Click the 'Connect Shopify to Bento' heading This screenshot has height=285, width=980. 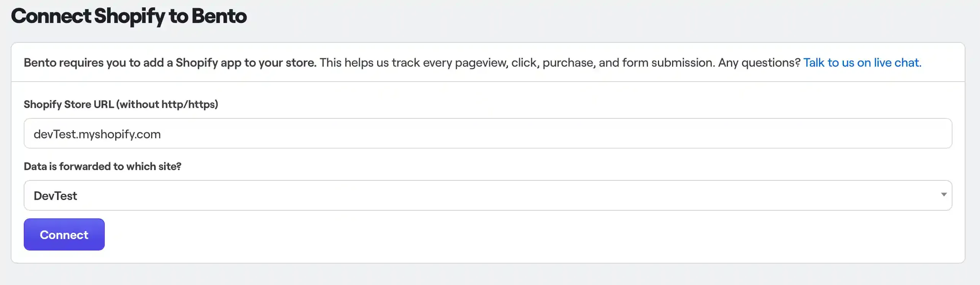coord(129,16)
